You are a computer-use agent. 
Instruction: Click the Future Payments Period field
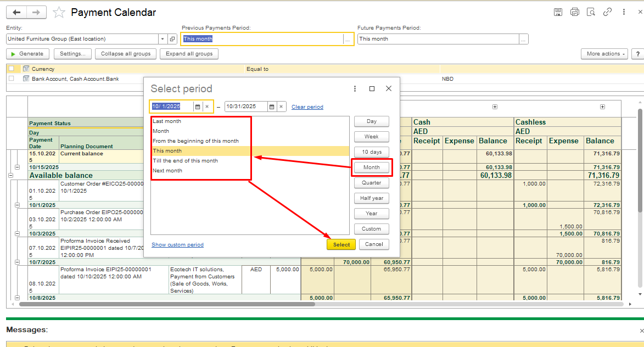(x=438, y=39)
